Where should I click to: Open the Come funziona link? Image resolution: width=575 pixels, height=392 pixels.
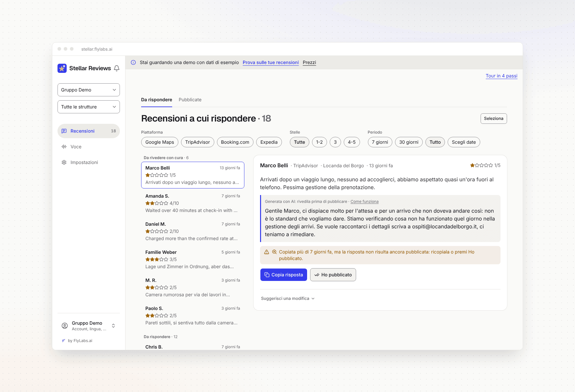[365, 202]
